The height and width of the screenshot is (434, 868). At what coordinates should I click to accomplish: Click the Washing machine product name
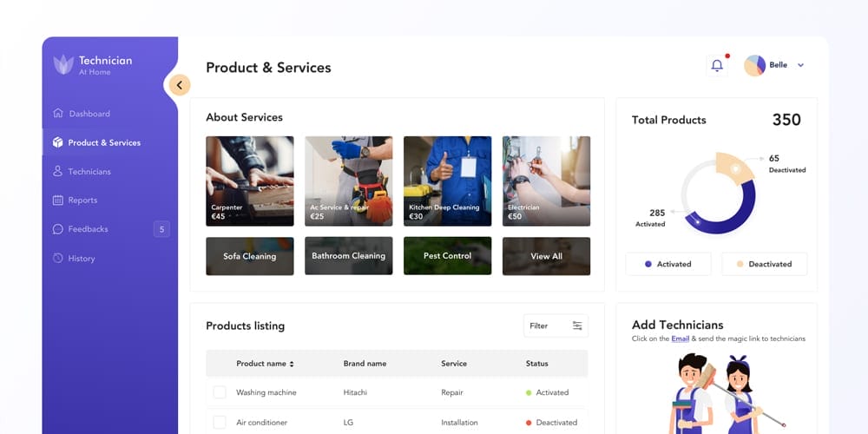266,392
